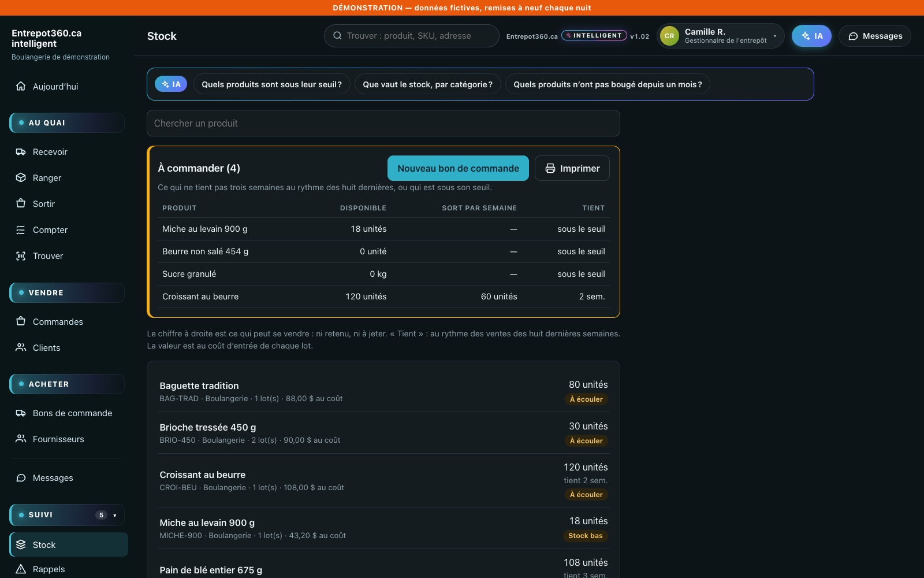Screen dimensions: 924x578
Task: Ask which products haven't moved in a month
Action: 608,84
